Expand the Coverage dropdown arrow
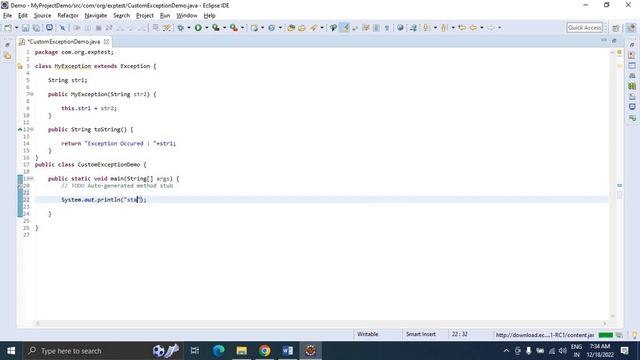The height and width of the screenshot is (360, 640). tap(224, 28)
